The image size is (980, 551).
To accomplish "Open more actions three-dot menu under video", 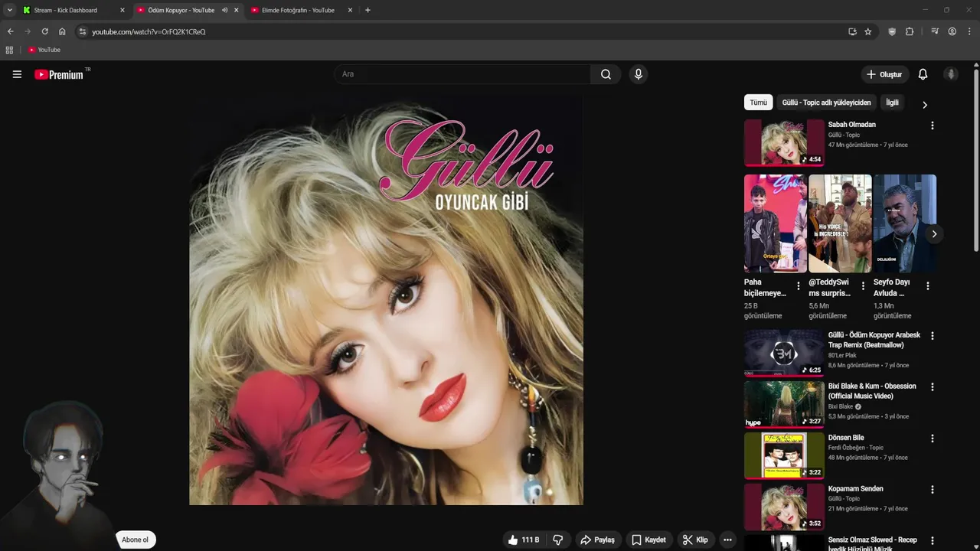I will tap(727, 540).
